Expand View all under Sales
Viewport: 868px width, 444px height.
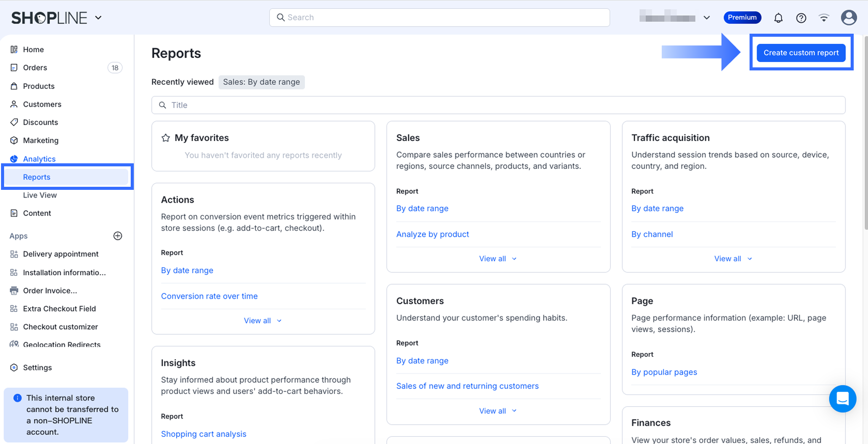498,259
